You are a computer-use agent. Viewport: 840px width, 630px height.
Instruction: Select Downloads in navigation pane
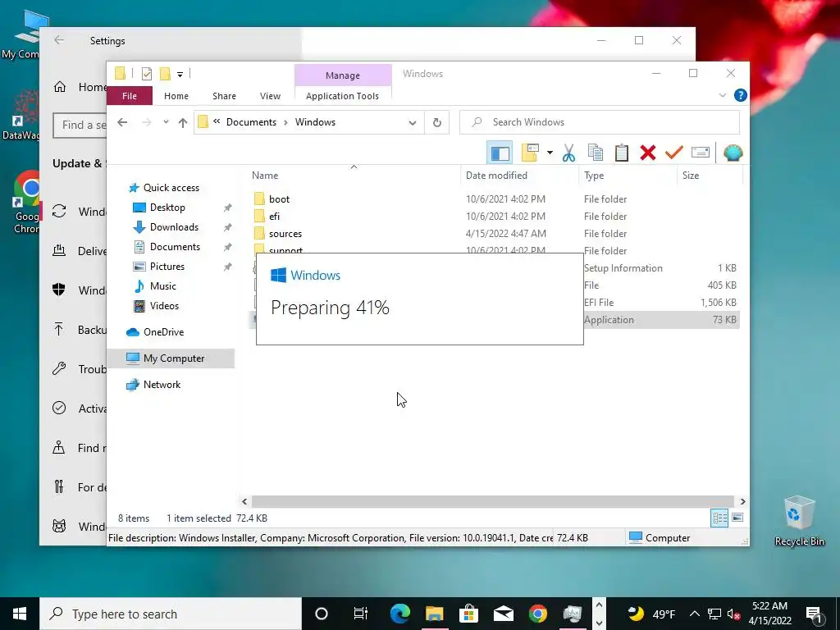coord(174,227)
